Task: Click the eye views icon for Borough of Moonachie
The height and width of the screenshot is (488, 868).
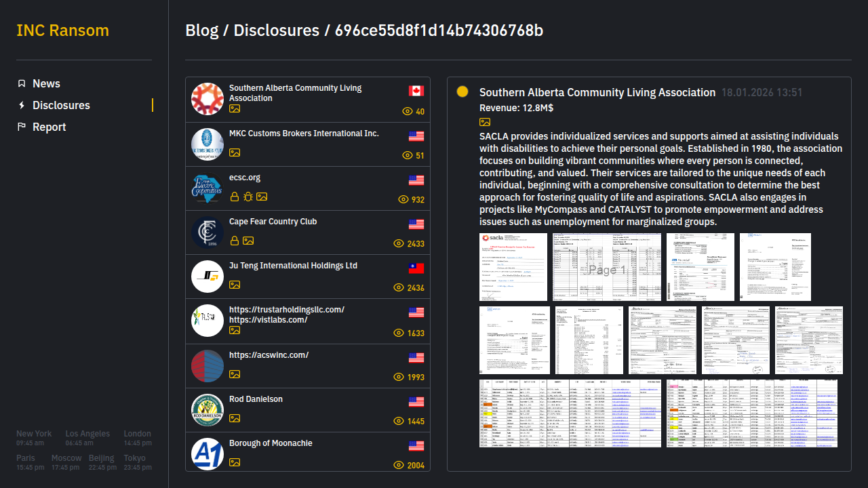Action: (x=399, y=465)
